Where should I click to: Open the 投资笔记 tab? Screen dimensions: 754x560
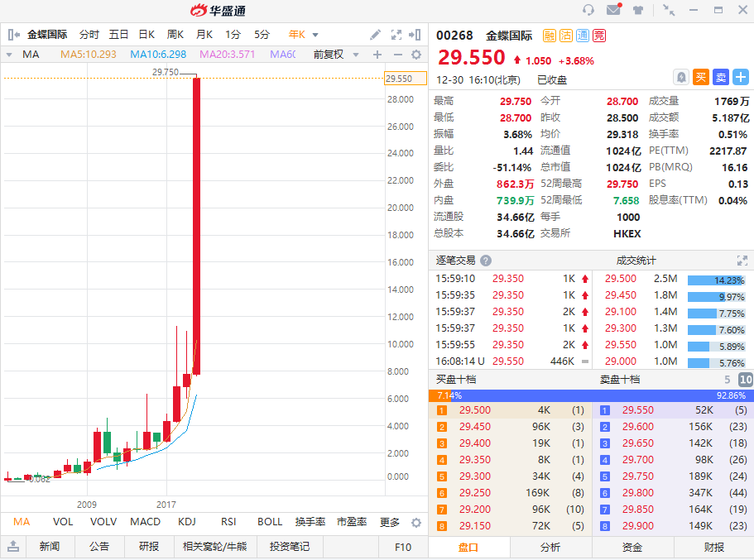tap(290, 547)
